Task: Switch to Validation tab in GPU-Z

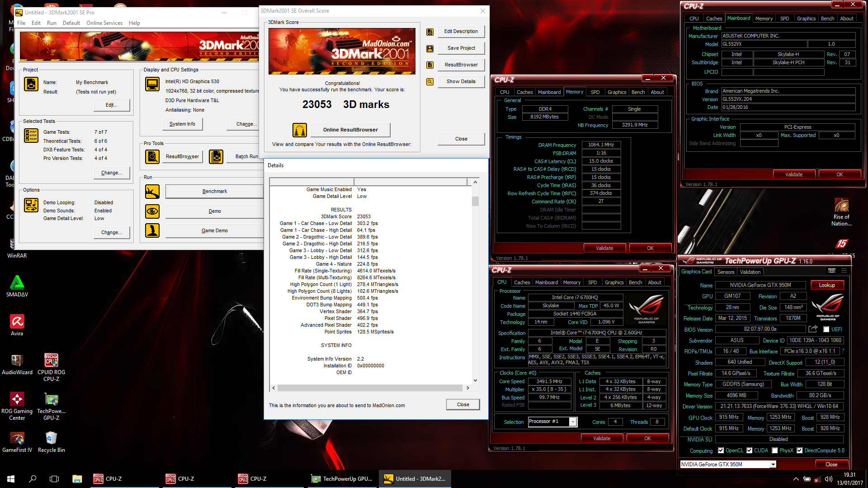Action: point(750,272)
